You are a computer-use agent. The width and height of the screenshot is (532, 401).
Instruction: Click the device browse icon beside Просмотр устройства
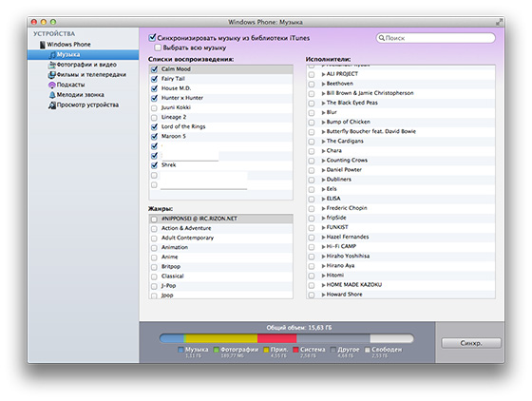click(x=52, y=105)
